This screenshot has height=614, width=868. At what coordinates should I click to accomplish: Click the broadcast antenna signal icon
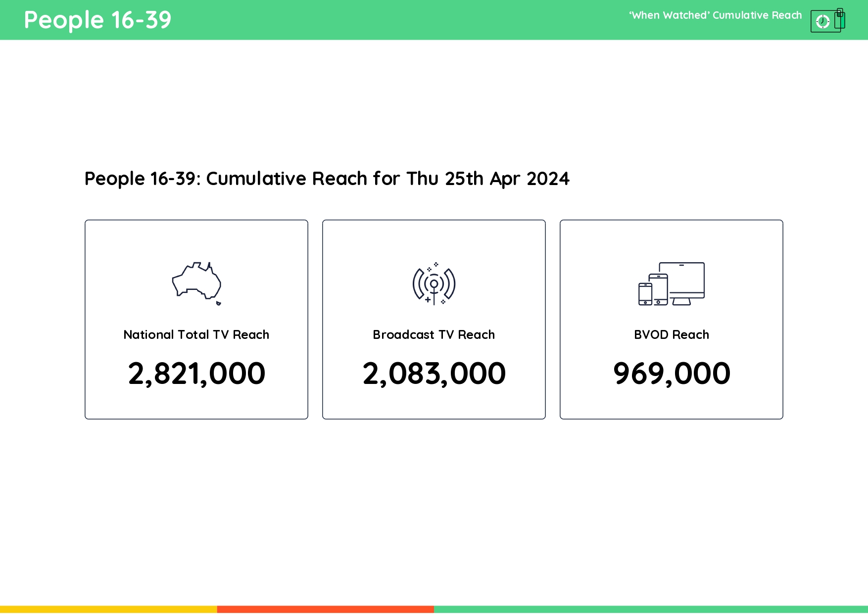434,283
